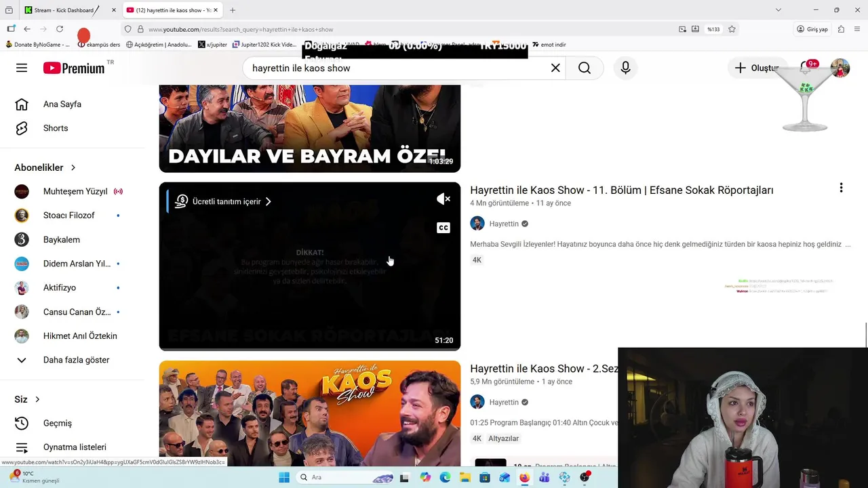Open Geçmiş history
Image resolution: width=868 pixels, height=488 pixels.
[57, 423]
